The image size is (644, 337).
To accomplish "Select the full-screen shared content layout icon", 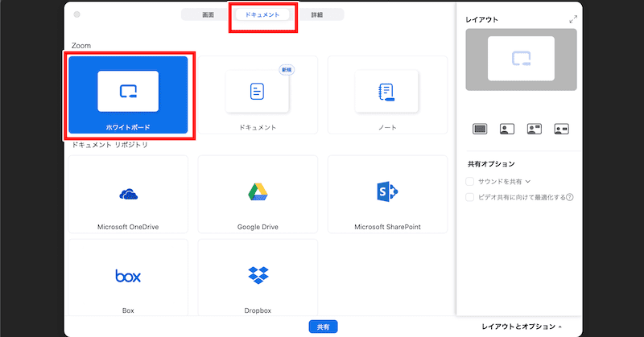I will pos(481,129).
